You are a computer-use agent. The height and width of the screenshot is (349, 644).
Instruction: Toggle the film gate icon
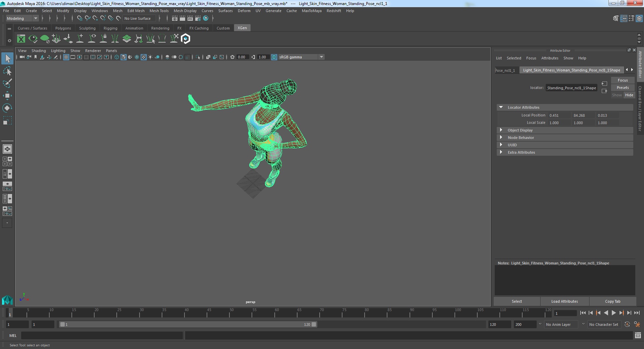[73, 57]
